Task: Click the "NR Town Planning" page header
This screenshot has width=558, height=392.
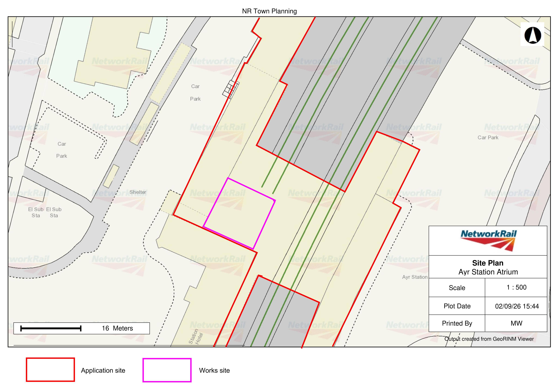Action: (x=269, y=11)
